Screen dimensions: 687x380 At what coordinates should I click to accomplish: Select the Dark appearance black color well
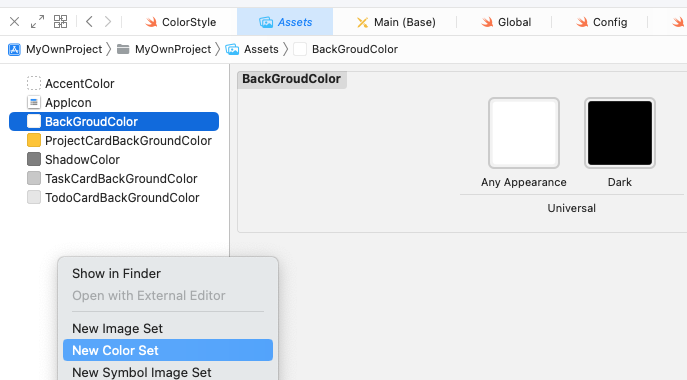[620, 133]
